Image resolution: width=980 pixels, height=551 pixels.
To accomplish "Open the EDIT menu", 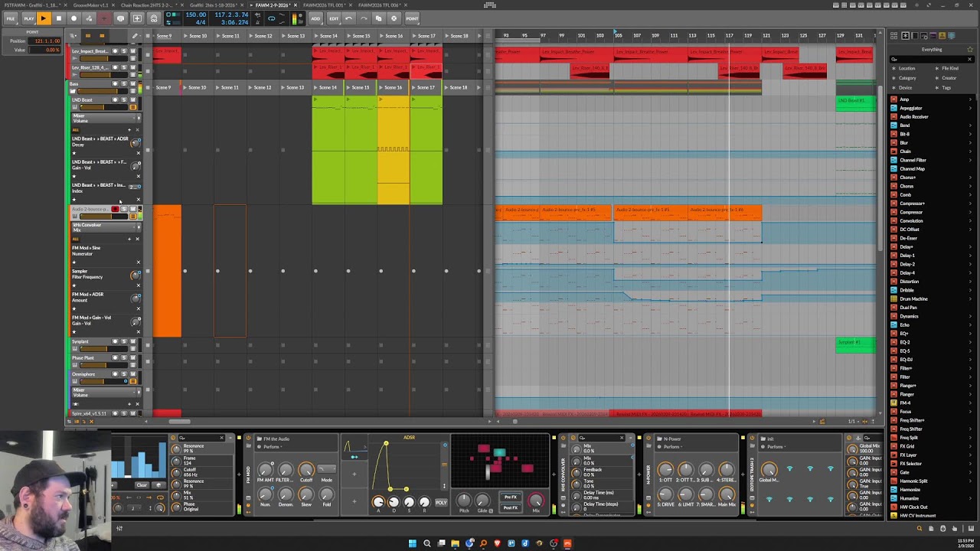I will pyautogui.click(x=334, y=18).
